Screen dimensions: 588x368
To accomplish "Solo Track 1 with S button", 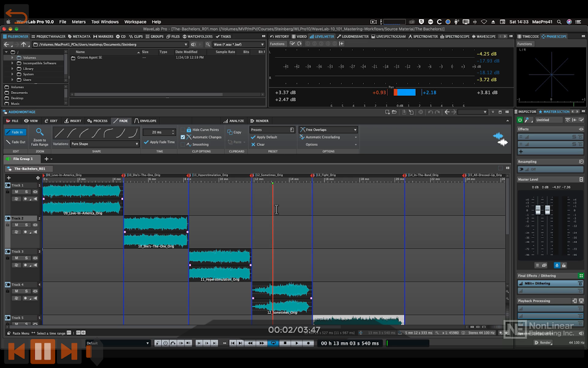I will [26, 192].
